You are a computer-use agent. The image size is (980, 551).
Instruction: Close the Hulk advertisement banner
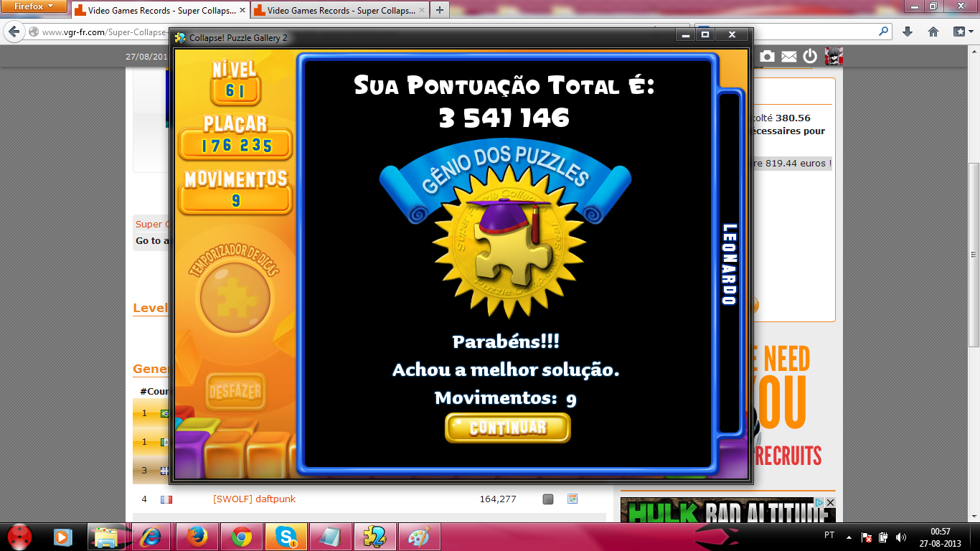[830, 503]
